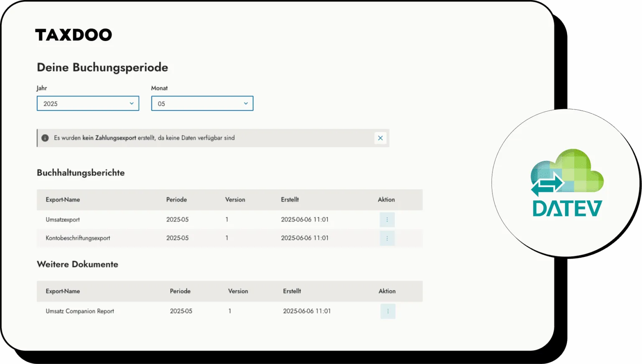The image size is (642, 364).
Task: Click the Weitere Dokumente section heading
Action: [77, 264]
